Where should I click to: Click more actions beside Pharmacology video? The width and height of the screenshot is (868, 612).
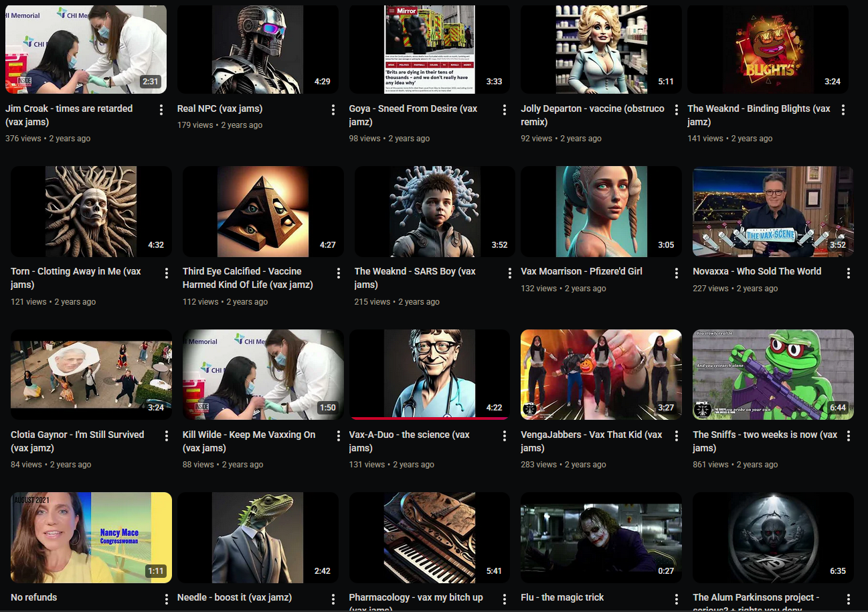click(505, 599)
